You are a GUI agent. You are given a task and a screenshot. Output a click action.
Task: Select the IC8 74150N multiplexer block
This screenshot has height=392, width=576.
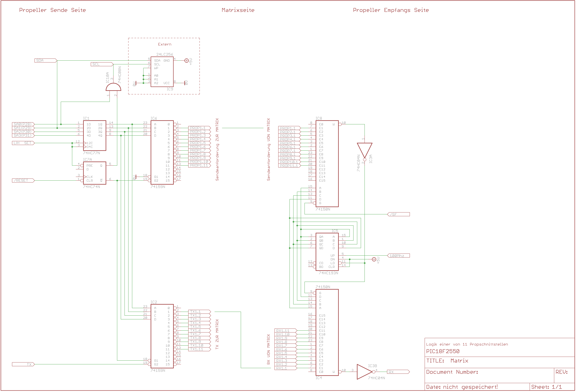point(327,163)
